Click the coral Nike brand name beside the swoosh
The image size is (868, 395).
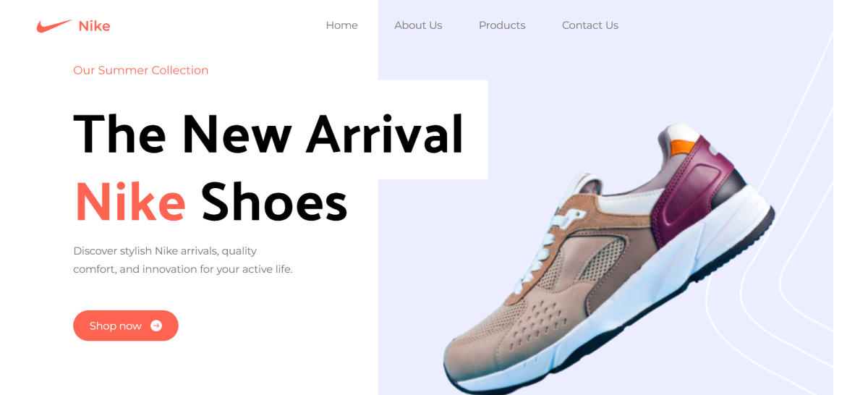(x=94, y=26)
